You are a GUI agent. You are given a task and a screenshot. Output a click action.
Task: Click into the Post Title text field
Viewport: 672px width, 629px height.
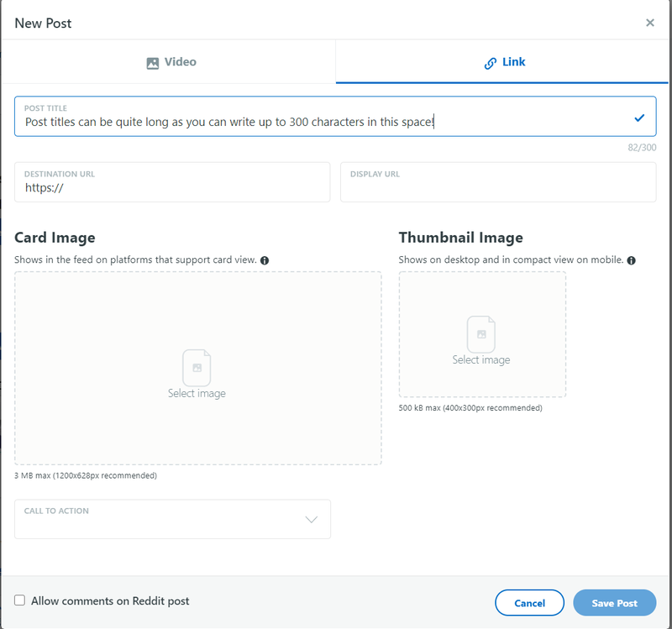click(335, 117)
